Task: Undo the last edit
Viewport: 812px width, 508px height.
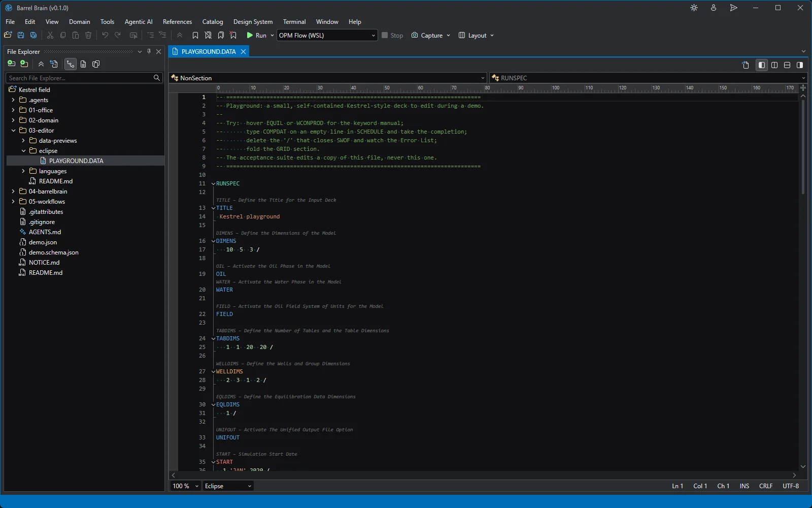Action: [105, 35]
